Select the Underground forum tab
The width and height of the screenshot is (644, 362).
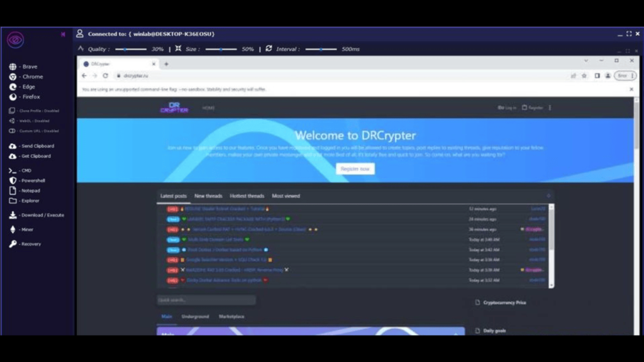pyautogui.click(x=195, y=317)
